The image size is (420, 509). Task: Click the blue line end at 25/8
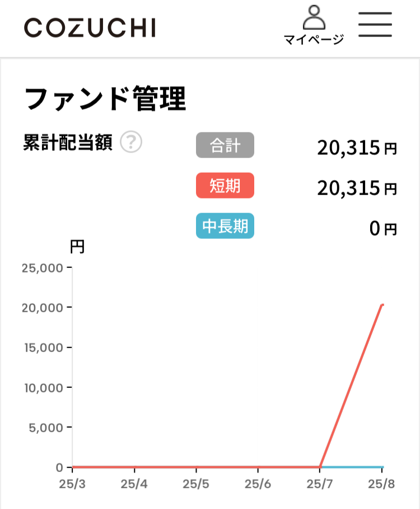382,467
